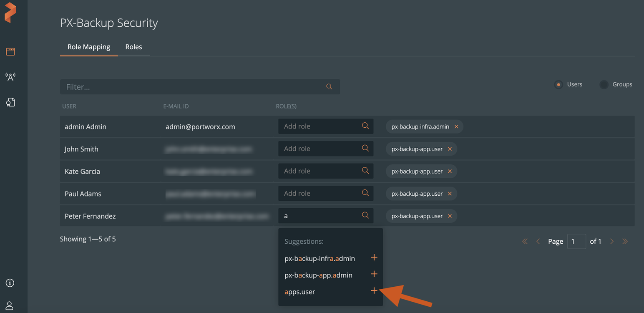Open the user profile icon in sidebar
Image resolution: width=644 pixels, height=313 pixels.
[10, 305]
